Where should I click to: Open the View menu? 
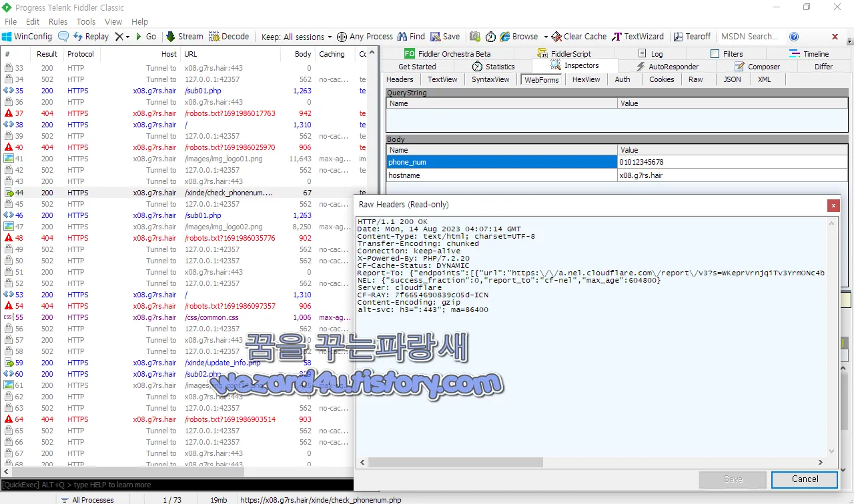(113, 22)
